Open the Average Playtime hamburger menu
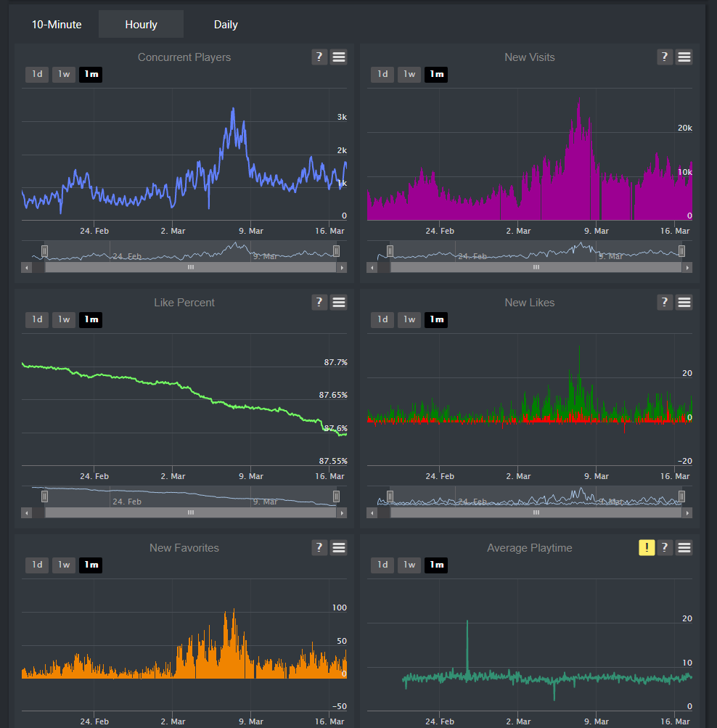 684,547
